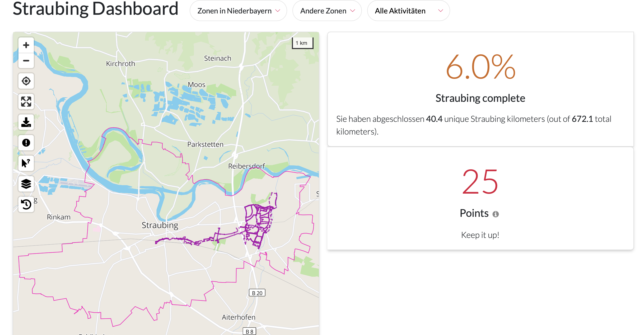Expand the Andere Zonen dropdown
Screen dimensions: 644x335
coord(327,11)
